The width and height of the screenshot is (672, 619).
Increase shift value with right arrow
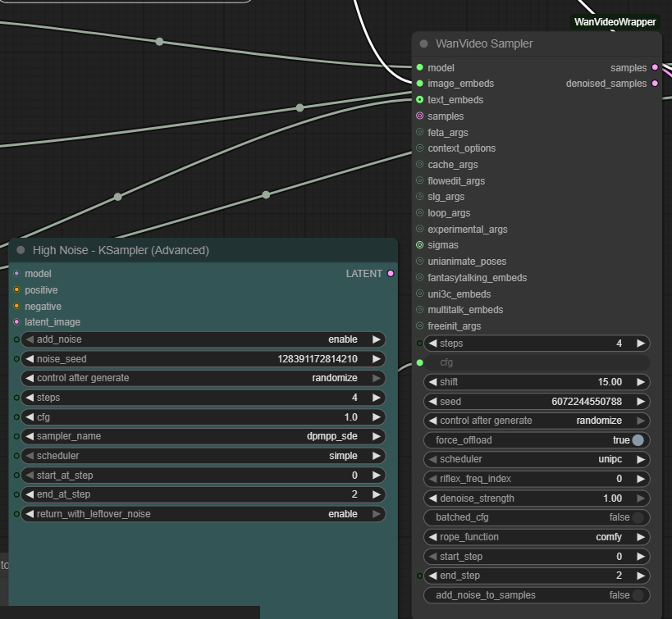pyautogui.click(x=641, y=382)
